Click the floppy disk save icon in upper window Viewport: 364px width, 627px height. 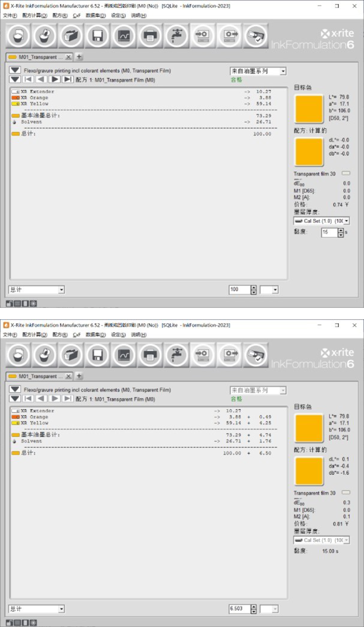click(x=98, y=36)
